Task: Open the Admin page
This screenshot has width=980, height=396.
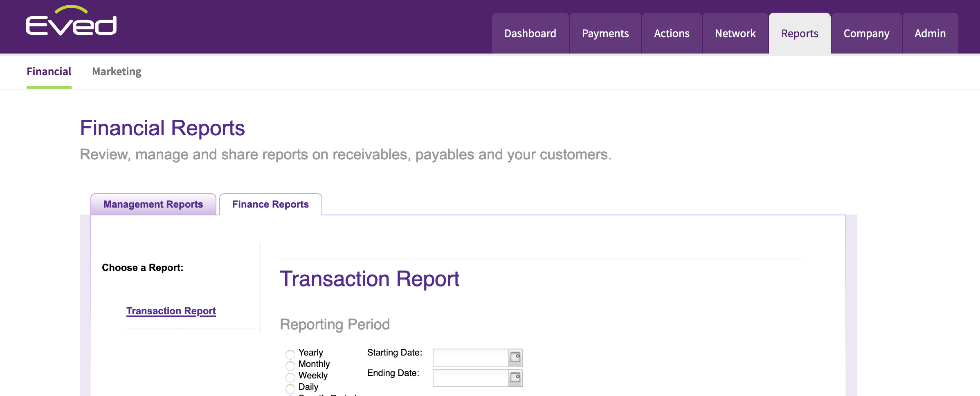Action: [x=930, y=33]
